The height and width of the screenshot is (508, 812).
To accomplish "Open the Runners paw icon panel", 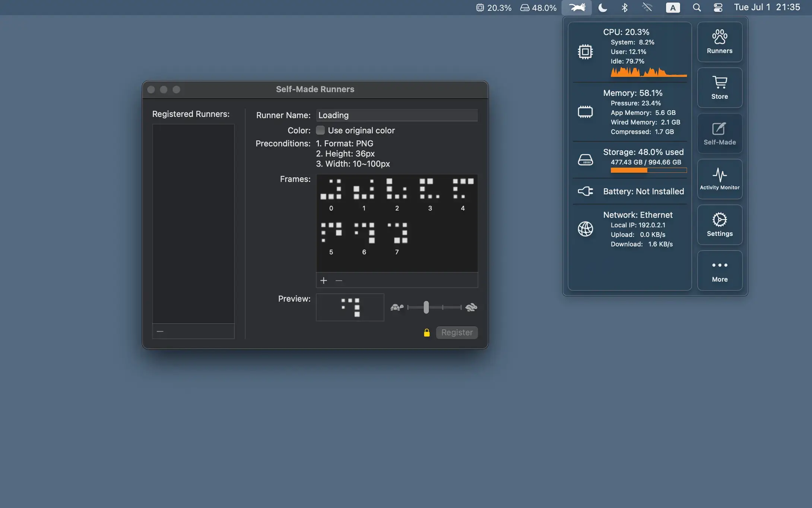I will tap(719, 42).
